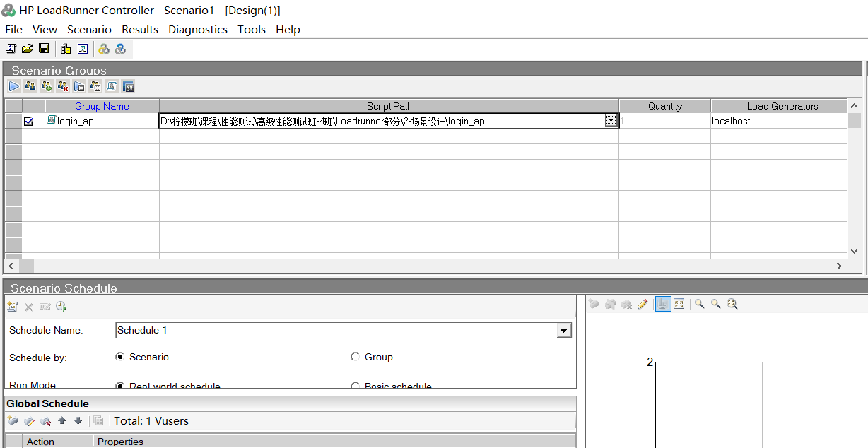Open the Load Generators toolbar icon
The width and height of the screenshot is (868, 448).
coord(66,49)
